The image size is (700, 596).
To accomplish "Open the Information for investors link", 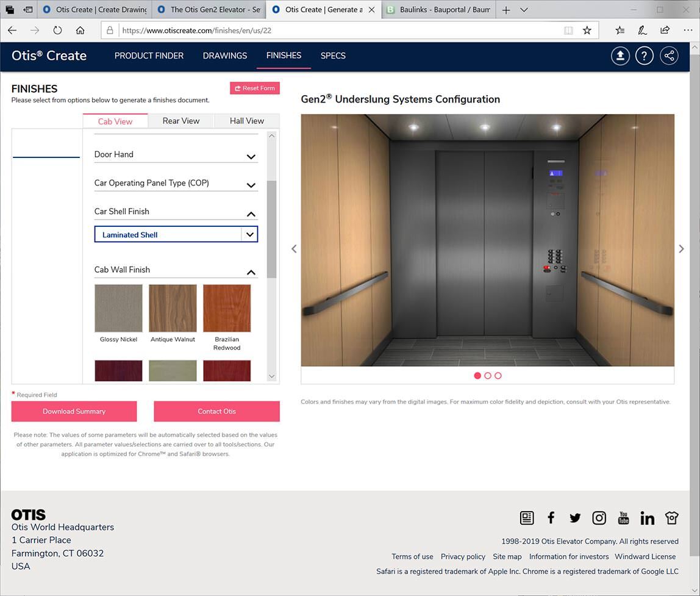I will [569, 557].
